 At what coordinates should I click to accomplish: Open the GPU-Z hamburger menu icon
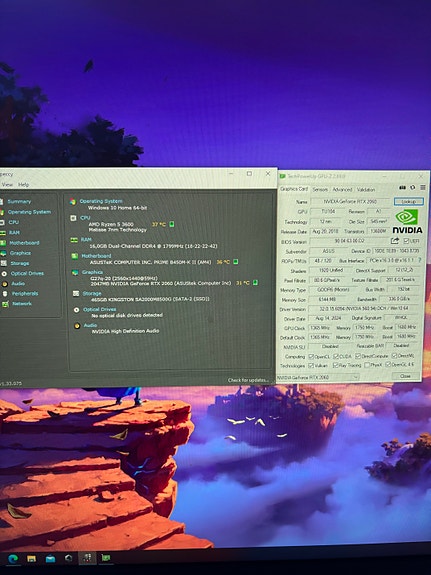click(x=423, y=187)
